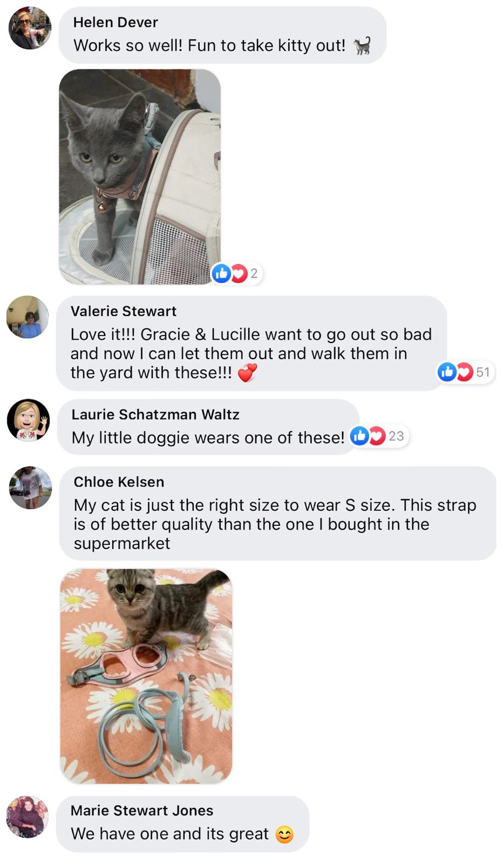Click the Valerie Stewart name link
Screen dimensions: 504x864
click(x=124, y=311)
